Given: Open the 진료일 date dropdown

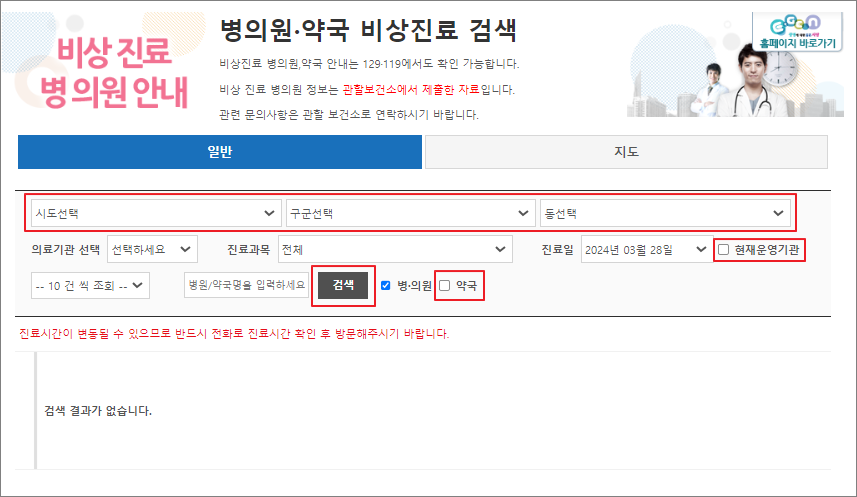Looking at the screenshot, I should click(647, 249).
